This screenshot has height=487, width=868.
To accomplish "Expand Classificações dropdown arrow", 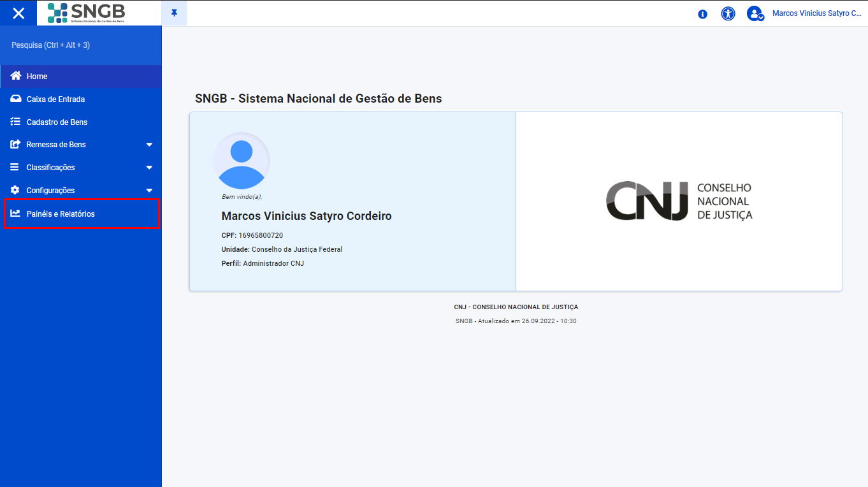I will coord(149,168).
